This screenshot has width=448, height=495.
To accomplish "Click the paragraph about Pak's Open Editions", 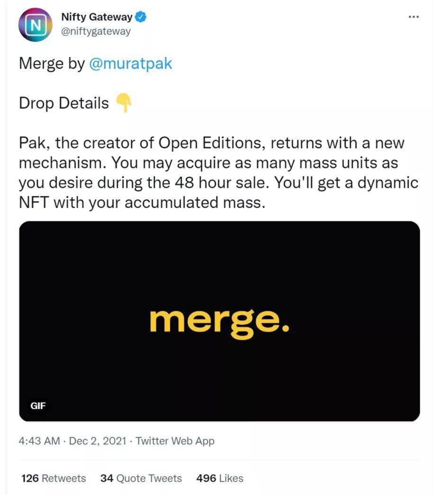I will click(x=219, y=173).
